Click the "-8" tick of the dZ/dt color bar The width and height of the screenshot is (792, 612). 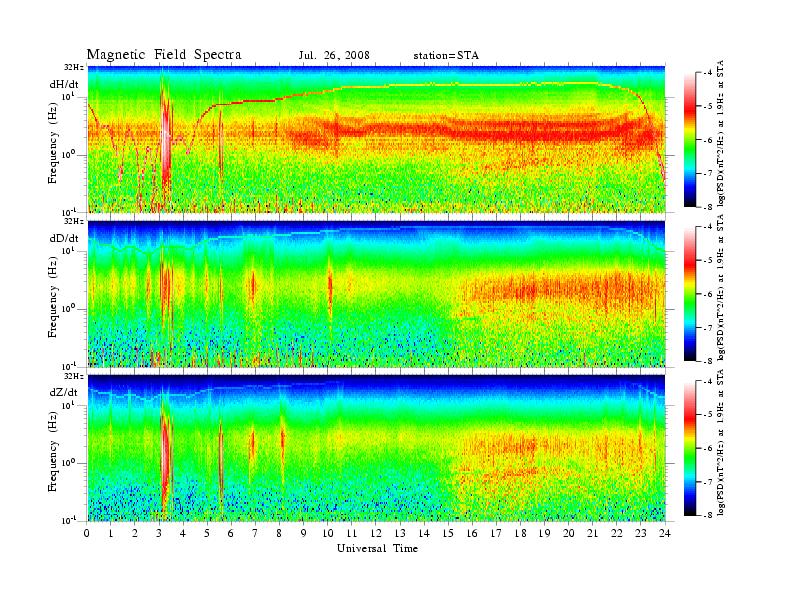tap(708, 514)
